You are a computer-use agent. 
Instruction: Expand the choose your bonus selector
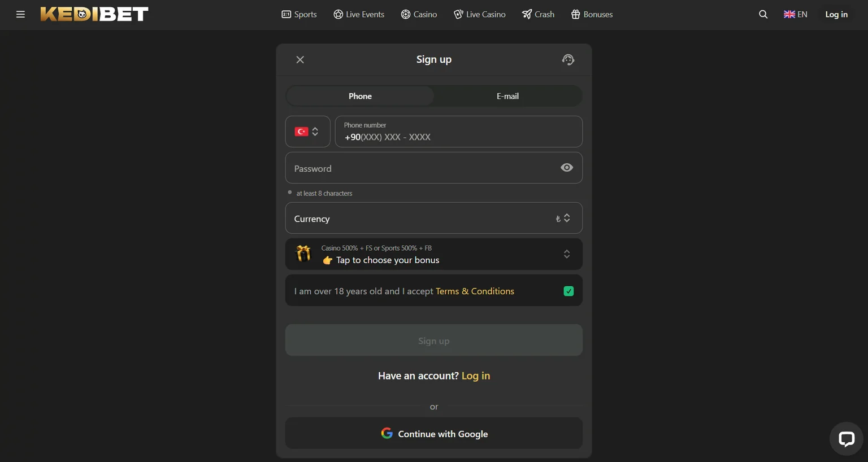pos(434,254)
